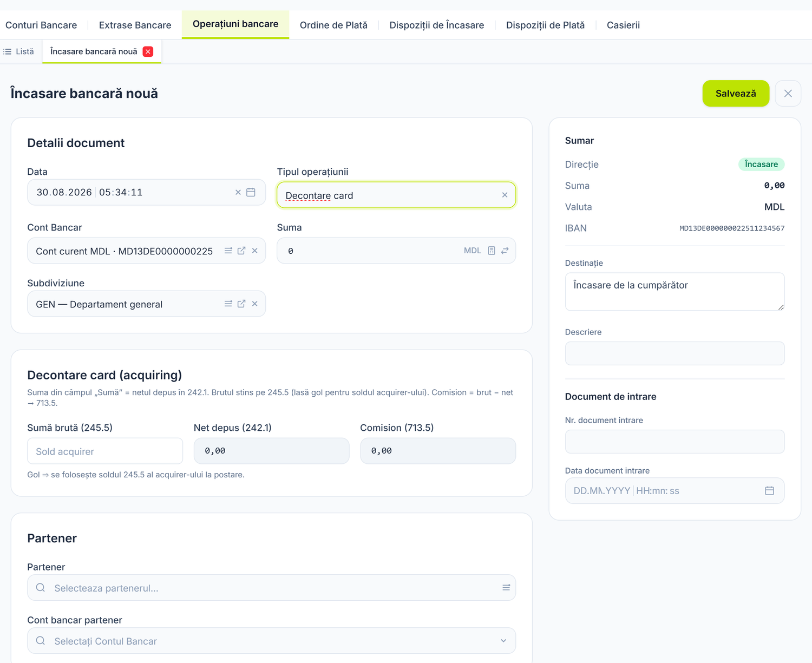Viewport: 812px width, 663px height.
Task: Close the Încasare bancară nouă tab
Action: pos(148,51)
